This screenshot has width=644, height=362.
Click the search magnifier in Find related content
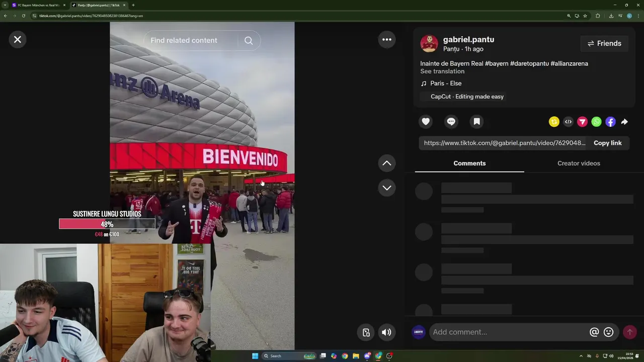click(249, 41)
